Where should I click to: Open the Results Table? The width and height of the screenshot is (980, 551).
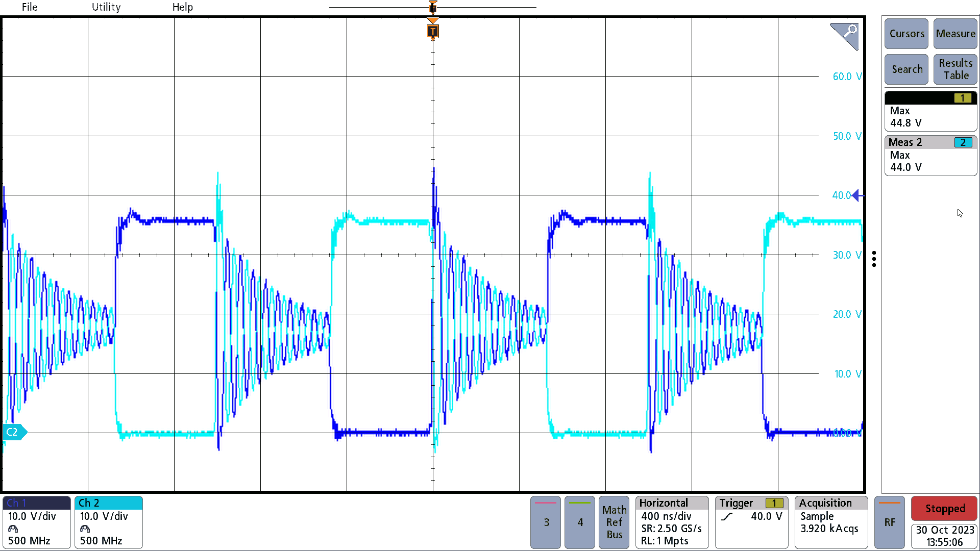955,69
